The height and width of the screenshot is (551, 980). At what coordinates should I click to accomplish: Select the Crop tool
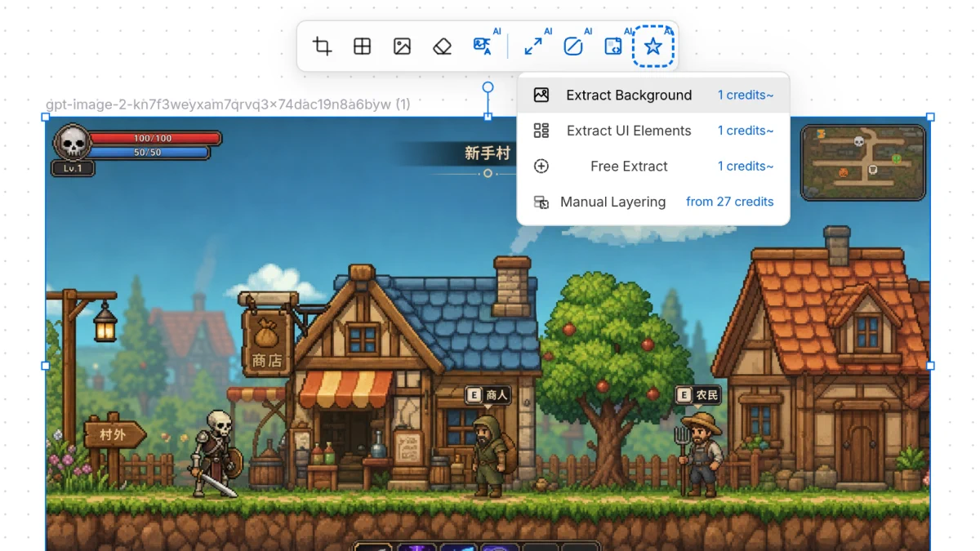click(322, 47)
